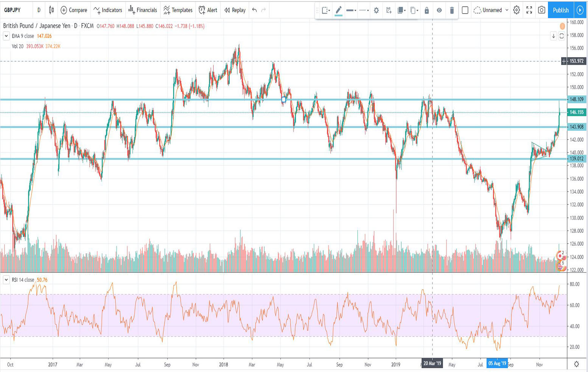The height and width of the screenshot is (372, 588).
Task: Enable fullscreen mode with the expand icon
Action: point(529,10)
